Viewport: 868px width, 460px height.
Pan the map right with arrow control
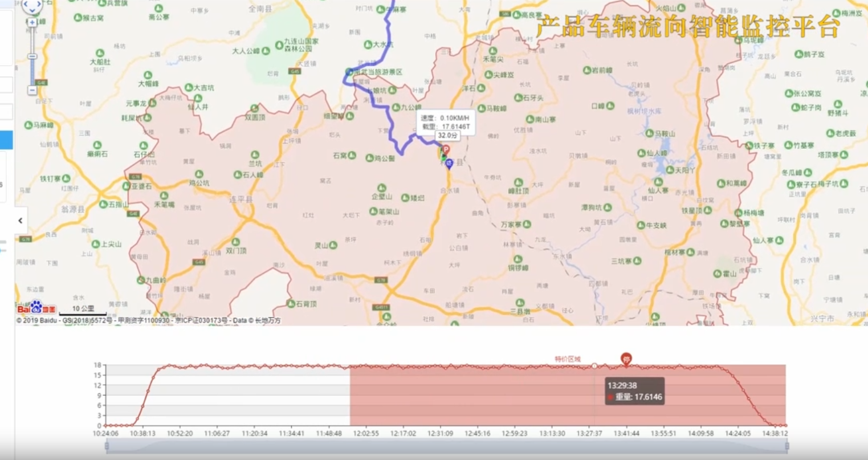[39, 5]
